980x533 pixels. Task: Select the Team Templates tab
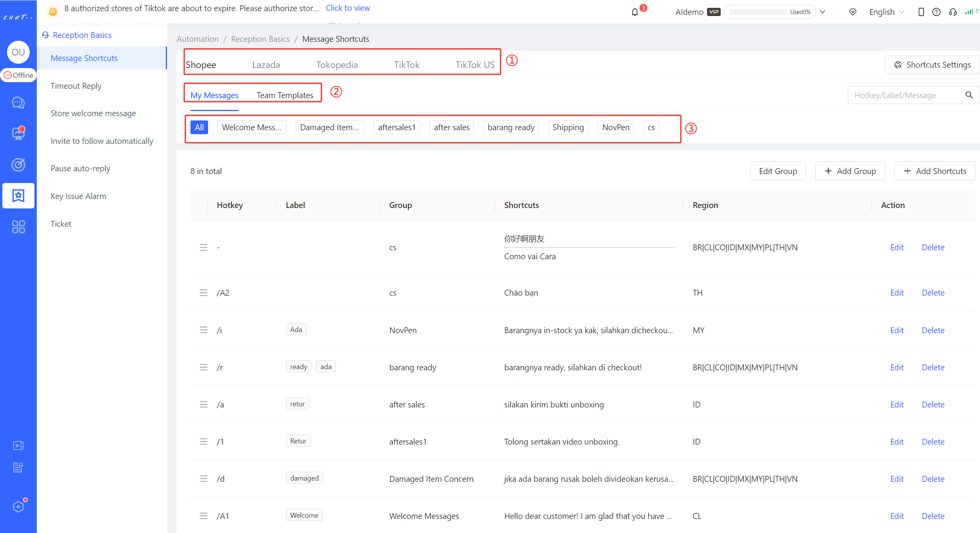coord(285,95)
